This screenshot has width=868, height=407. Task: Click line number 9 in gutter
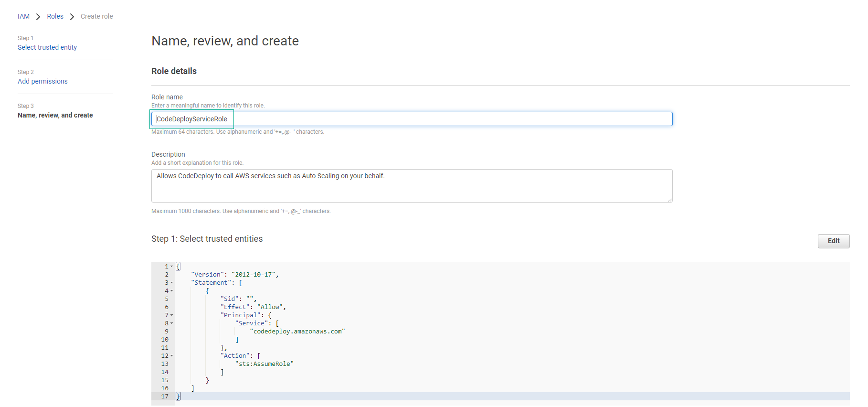167,332
